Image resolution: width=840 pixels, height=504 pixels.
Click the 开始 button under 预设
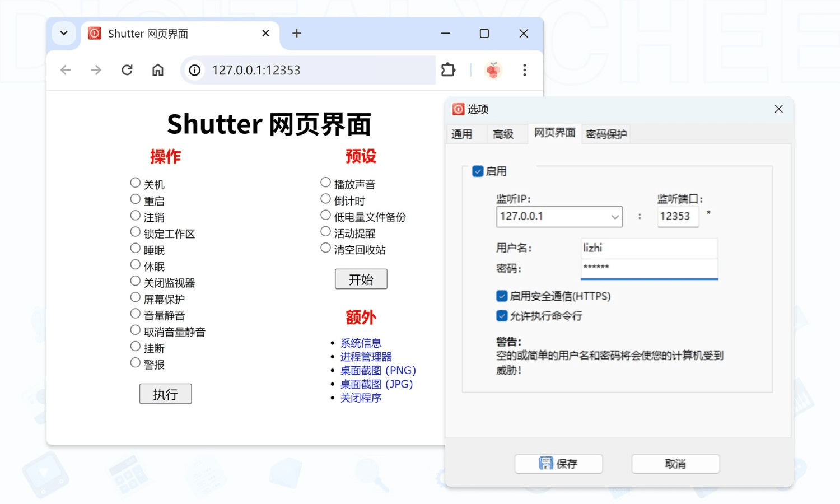[x=361, y=279]
